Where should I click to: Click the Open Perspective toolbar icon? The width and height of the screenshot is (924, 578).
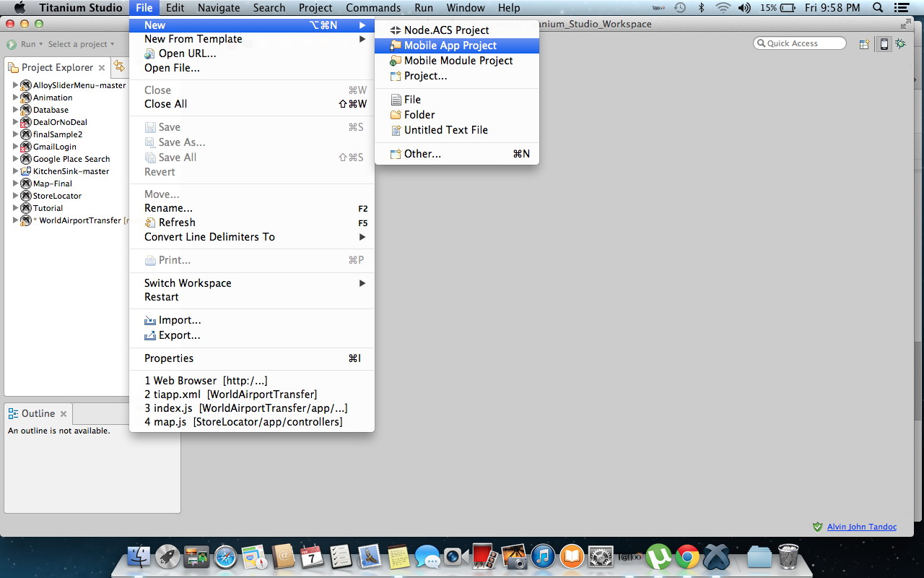pos(864,44)
